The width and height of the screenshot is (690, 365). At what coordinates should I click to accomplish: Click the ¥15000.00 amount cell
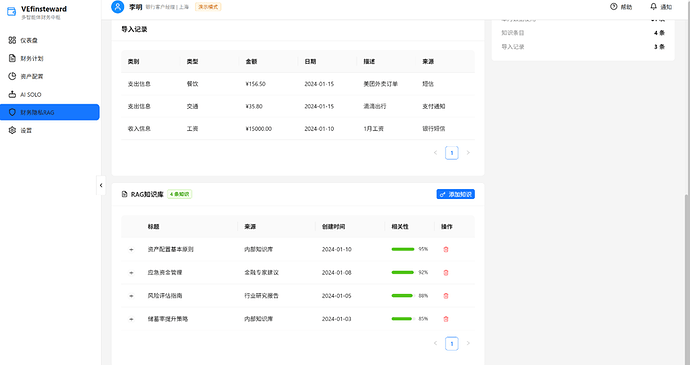(259, 129)
